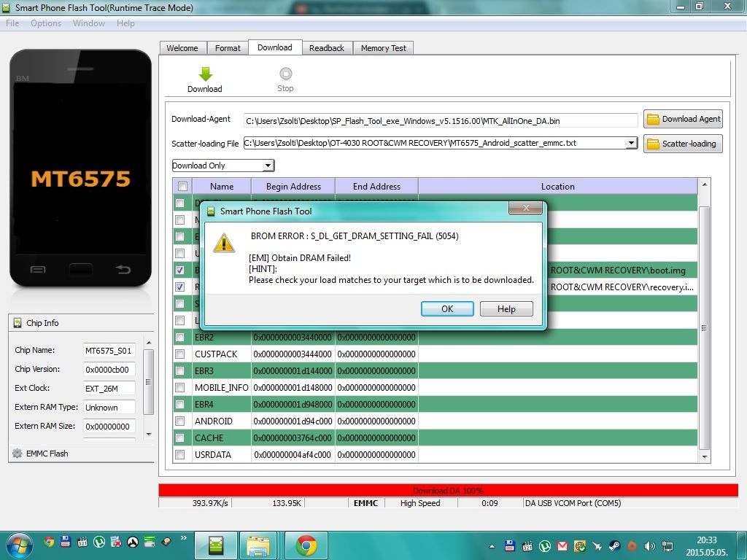Click the green server icon in Quick Launch

point(150,542)
